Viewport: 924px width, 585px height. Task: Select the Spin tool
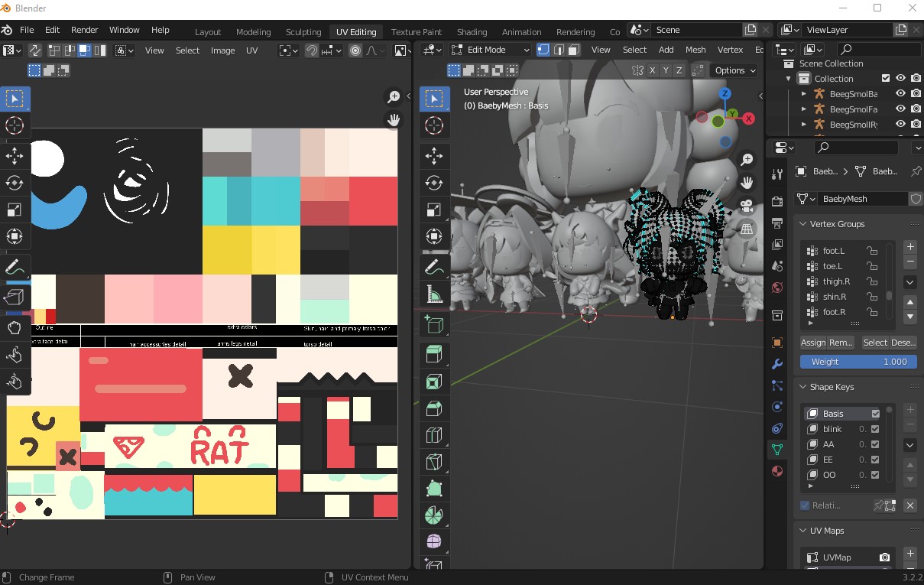(x=434, y=515)
